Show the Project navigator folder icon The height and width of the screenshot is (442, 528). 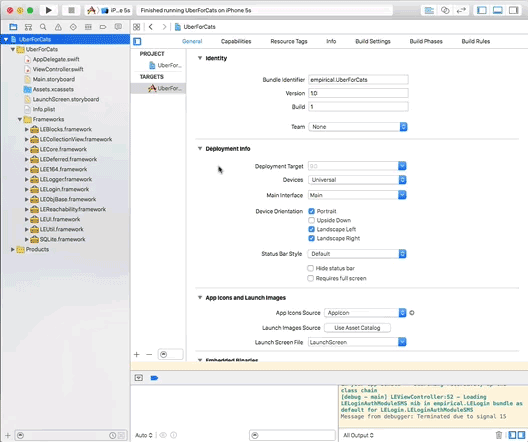pyautogui.click(x=13, y=27)
